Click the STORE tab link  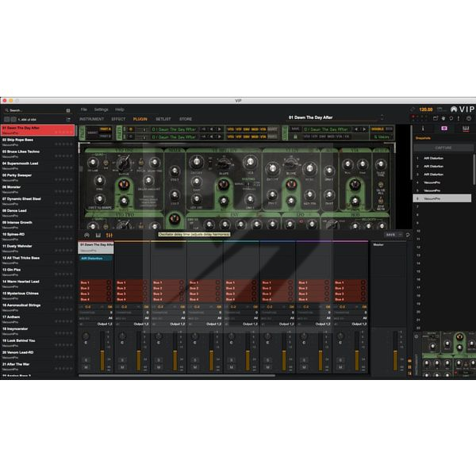[186, 119]
